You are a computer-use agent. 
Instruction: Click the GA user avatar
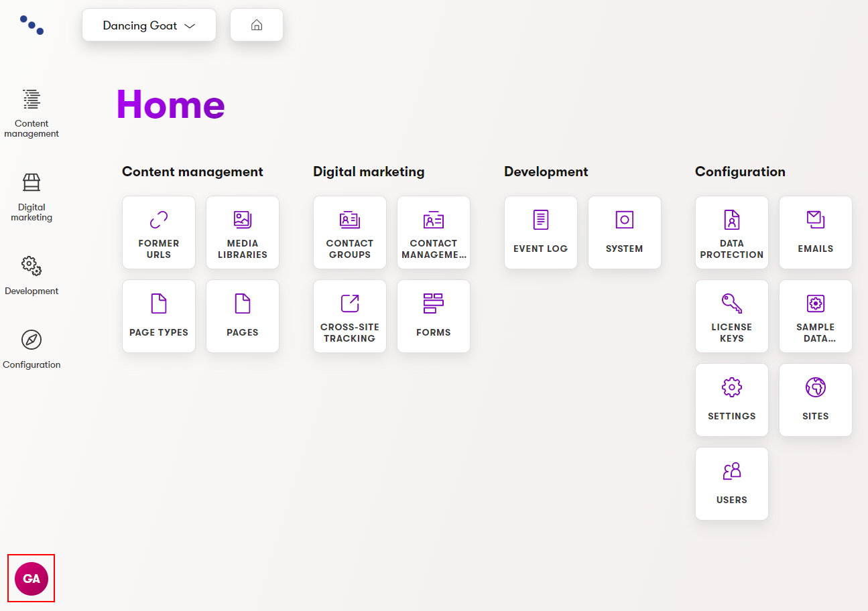[32, 579]
